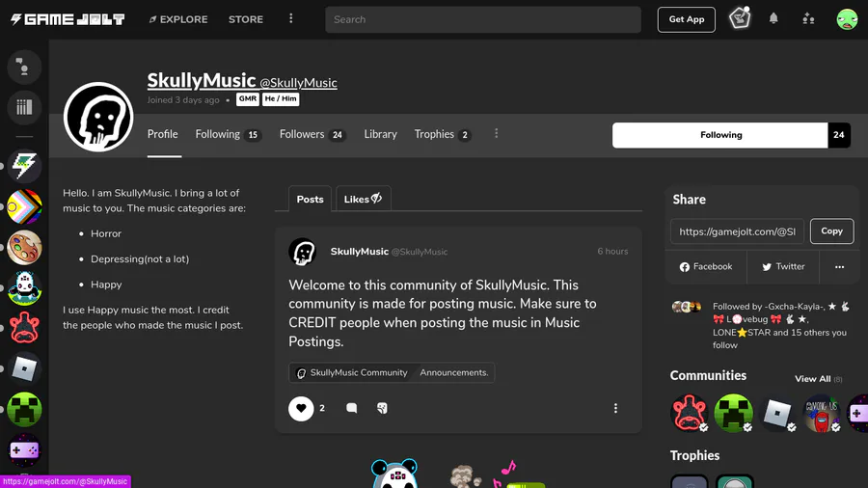
Task: Open the green user avatar menu
Action: (x=847, y=19)
